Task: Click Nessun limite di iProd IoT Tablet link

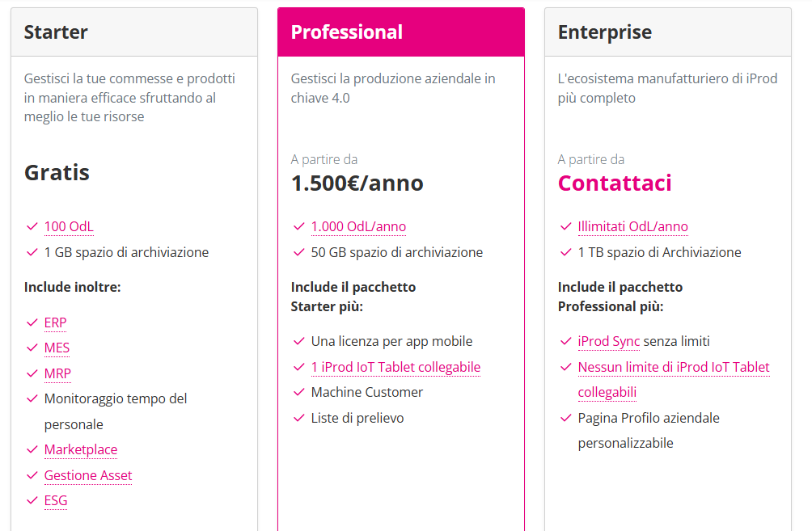Action: [673, 368]
